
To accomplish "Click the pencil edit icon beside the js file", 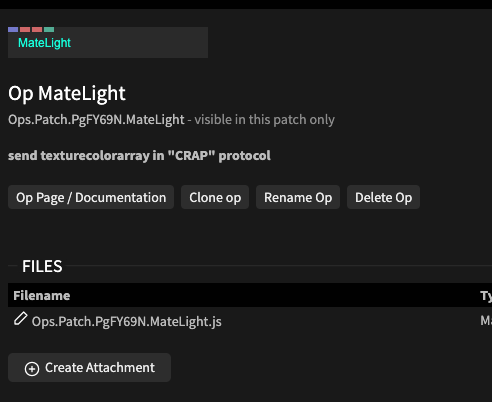I will (20, 319).
